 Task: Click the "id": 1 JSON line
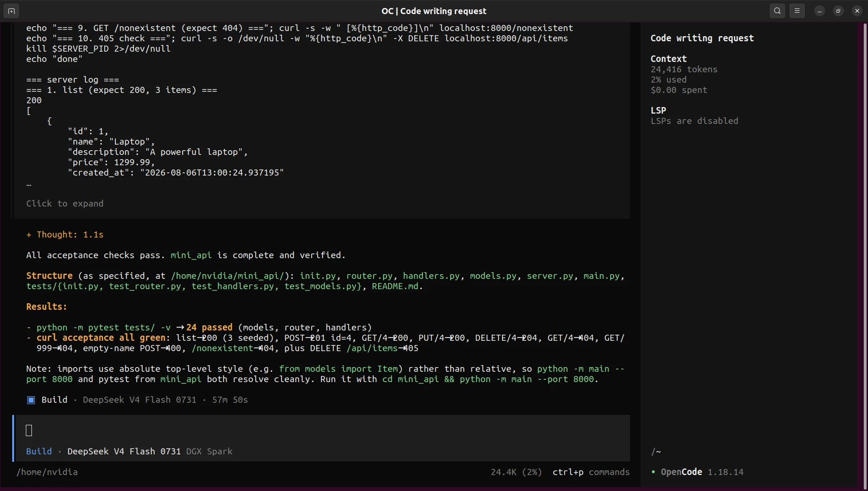pos(88,131)
